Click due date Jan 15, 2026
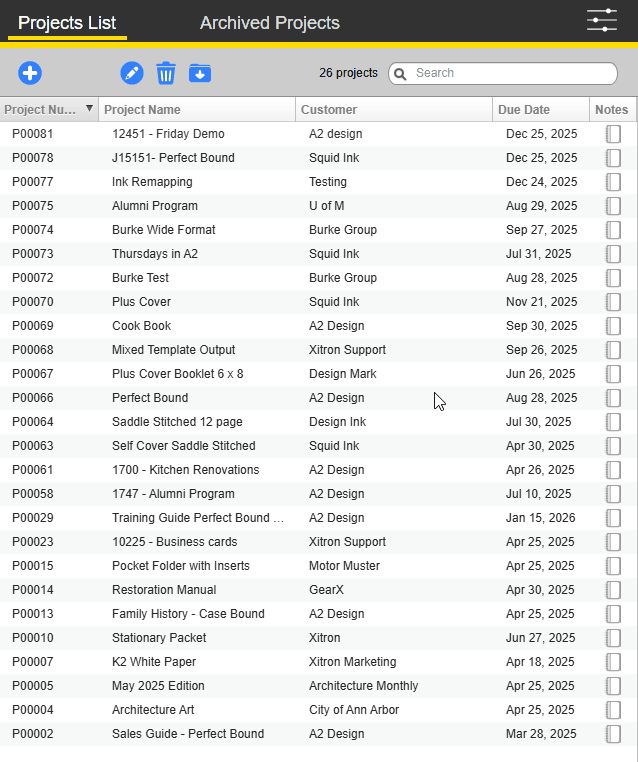 coord(540,518)
